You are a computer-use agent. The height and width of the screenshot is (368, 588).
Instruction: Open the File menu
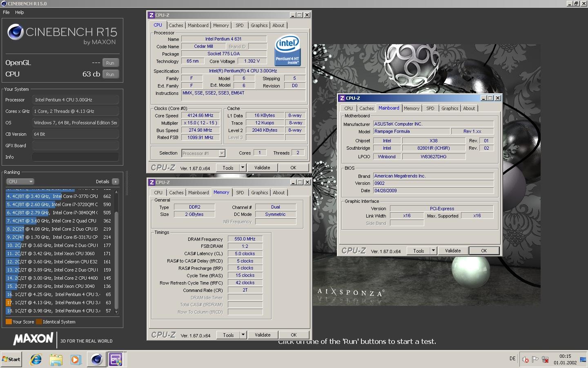click(x=6, y=12)
